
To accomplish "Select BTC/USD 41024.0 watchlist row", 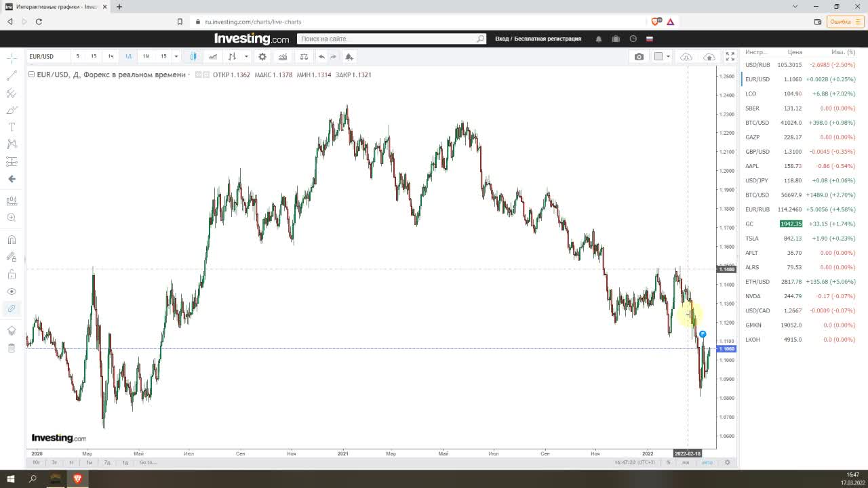I will pyautogui.click(x=800, y=123).
